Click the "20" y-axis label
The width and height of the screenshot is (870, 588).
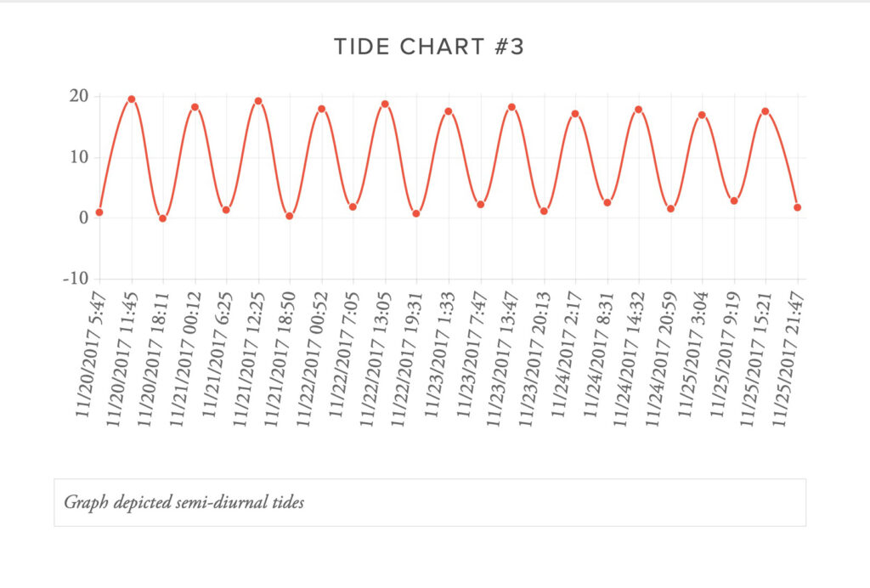click(x=78, y=96)
